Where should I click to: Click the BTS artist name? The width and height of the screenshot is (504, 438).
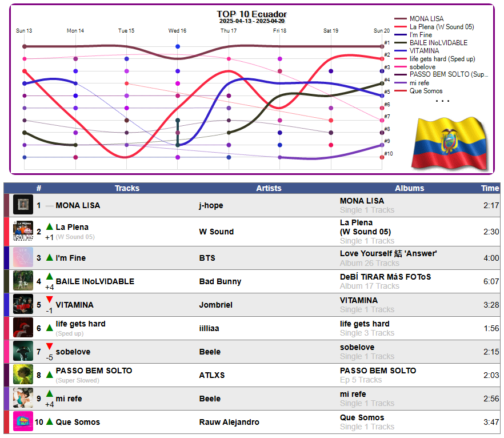click(207, 258)
